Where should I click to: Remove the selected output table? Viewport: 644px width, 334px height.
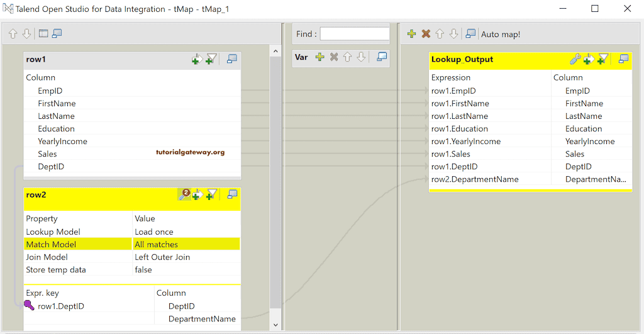click(x=426, y=34)
